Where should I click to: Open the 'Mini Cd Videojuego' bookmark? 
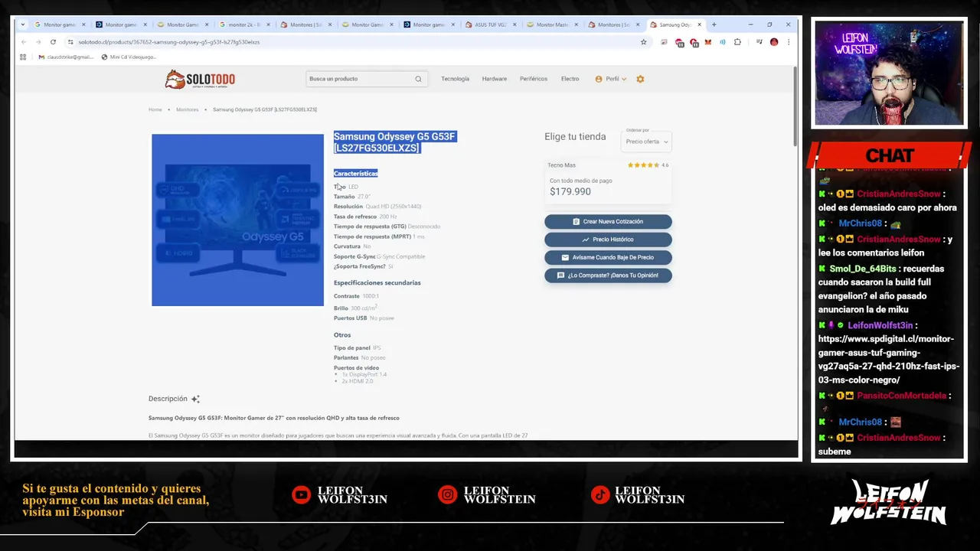(x=129, y=57)
